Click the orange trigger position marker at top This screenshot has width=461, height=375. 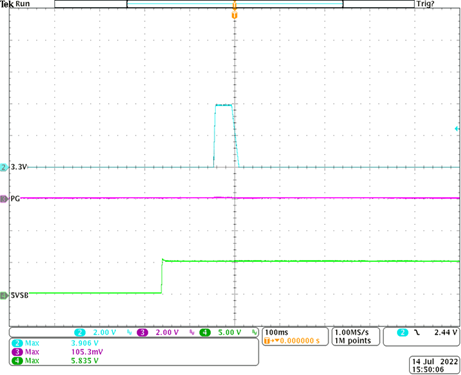235,15
